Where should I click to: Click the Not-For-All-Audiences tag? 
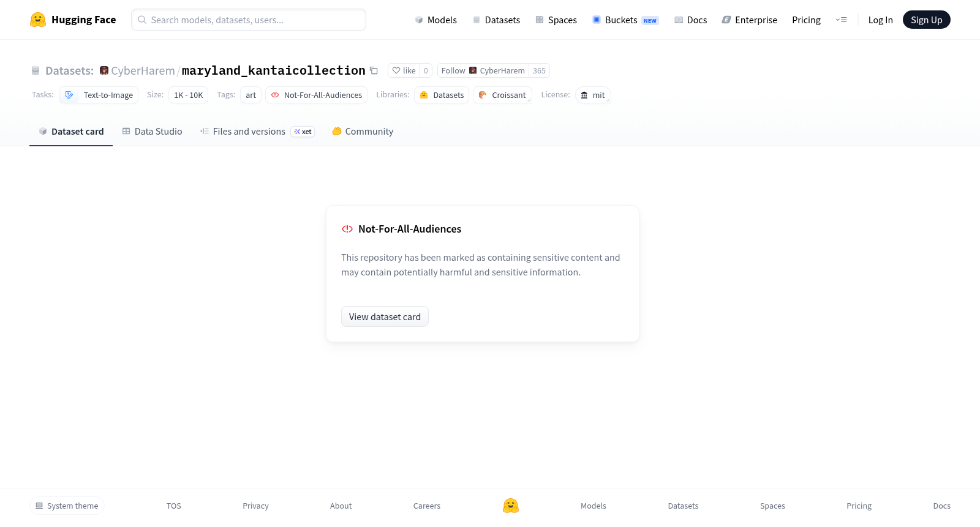pyautogui.click(x=316, y=95)
